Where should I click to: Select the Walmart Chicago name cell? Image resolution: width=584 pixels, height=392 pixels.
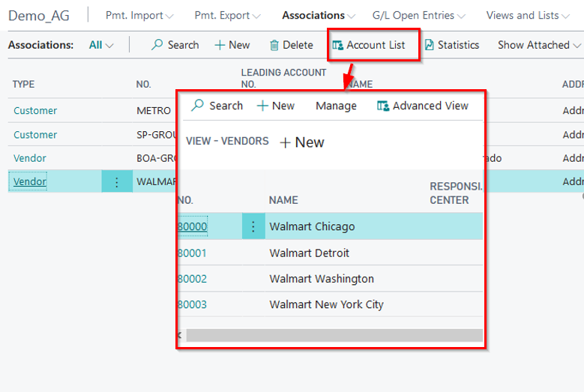[312, 226]
